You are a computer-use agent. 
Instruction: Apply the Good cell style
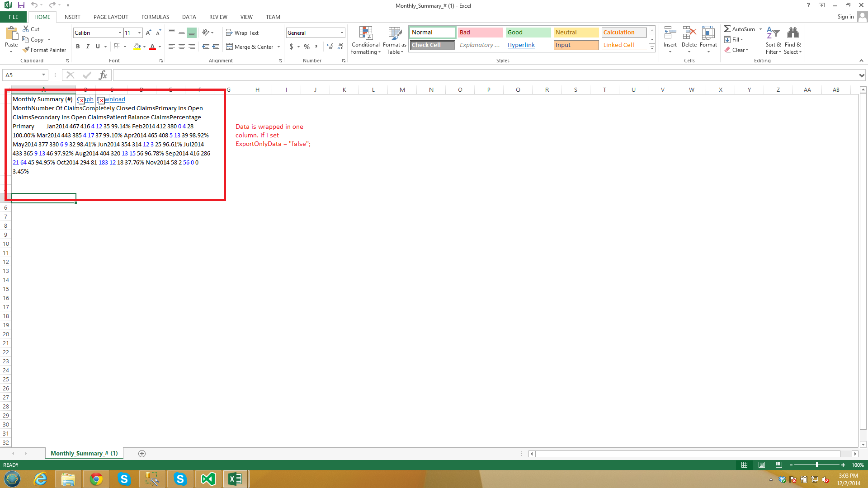[528, 32]
